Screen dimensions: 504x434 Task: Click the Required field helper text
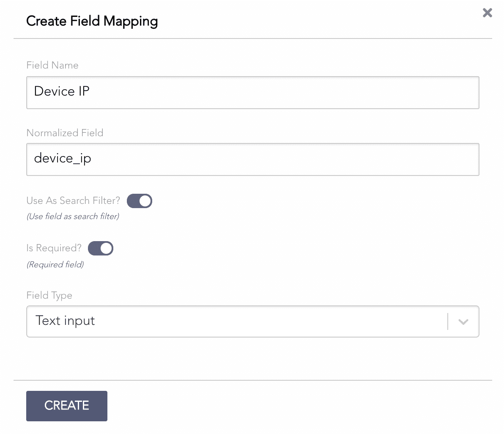(55, 264)
